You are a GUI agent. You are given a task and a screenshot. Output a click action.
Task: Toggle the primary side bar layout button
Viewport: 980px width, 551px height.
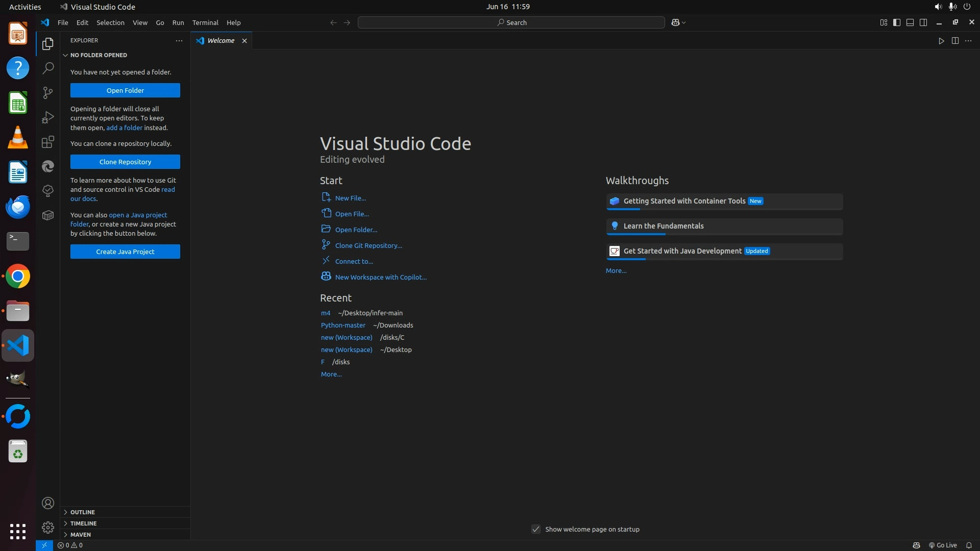pyautogui.click(x=897, y=22)
